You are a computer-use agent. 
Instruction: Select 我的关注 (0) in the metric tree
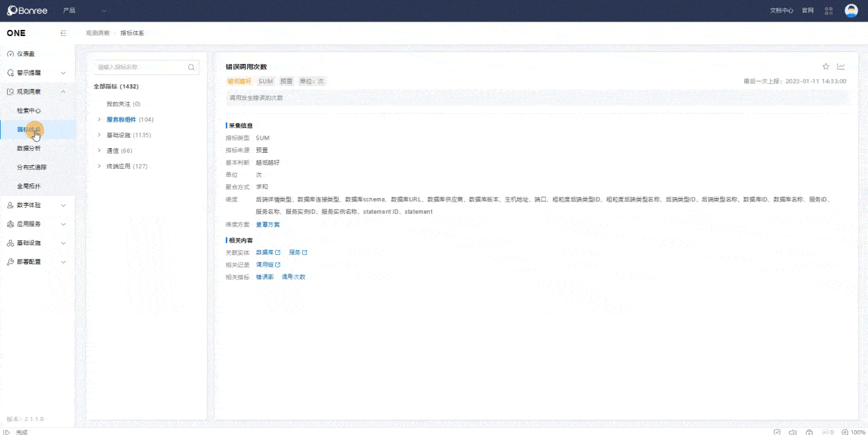tap(124, 104)
